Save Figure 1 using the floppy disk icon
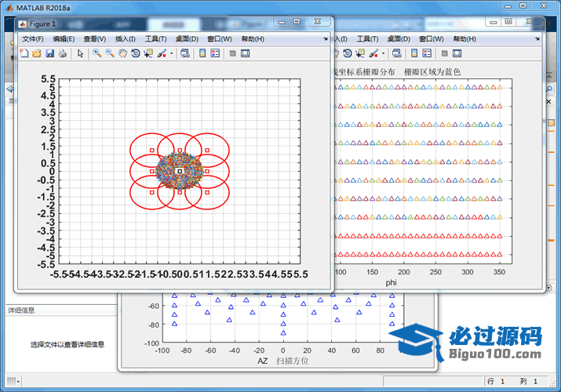Screen dimensions: 561x392 pos(49,53)
